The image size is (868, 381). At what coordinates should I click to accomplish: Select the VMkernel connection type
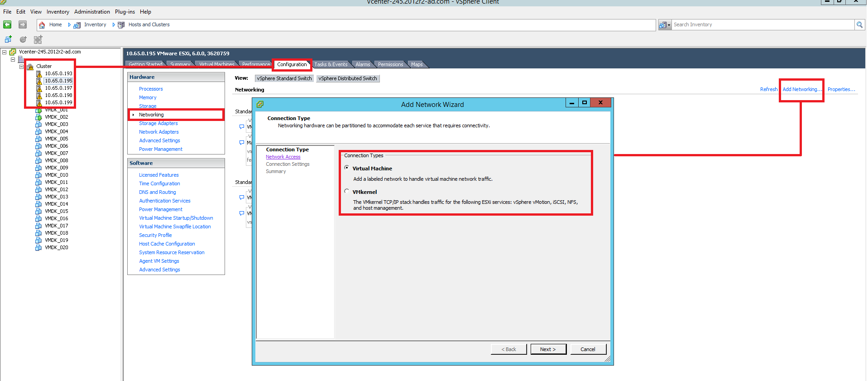click(347, 191)
